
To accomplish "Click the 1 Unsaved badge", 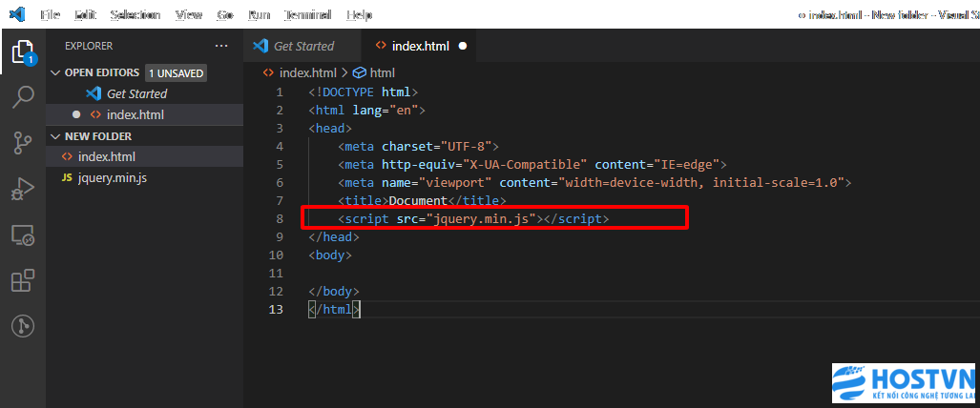I will (177, 73).
